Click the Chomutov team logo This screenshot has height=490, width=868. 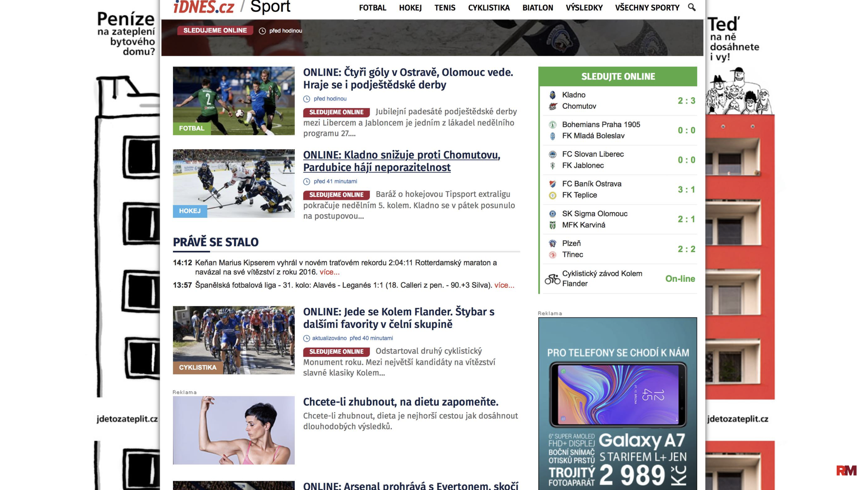[x=553, y=106]
